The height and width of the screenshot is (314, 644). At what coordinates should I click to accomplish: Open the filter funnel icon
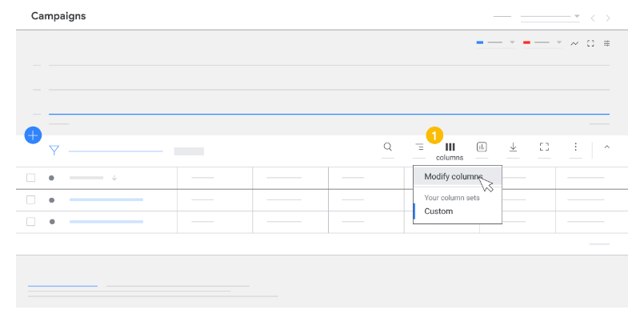tap(54, 151)
